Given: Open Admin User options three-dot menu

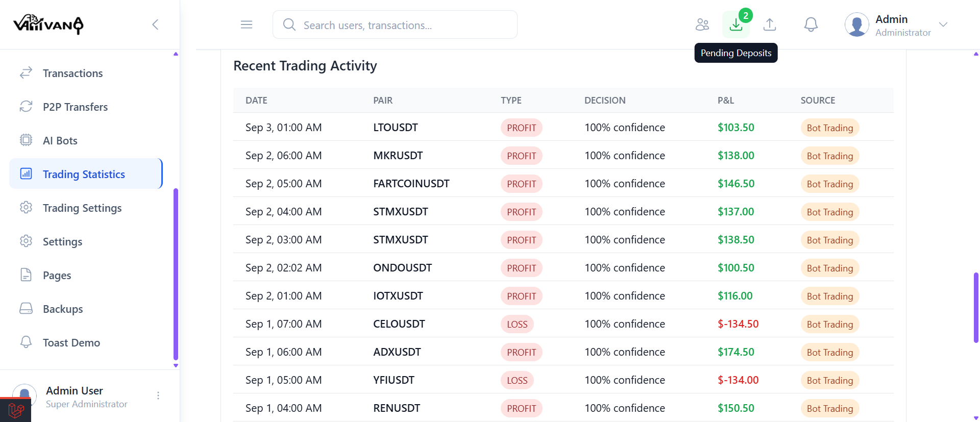Looking at the screenshot, I should coord(158,395).
